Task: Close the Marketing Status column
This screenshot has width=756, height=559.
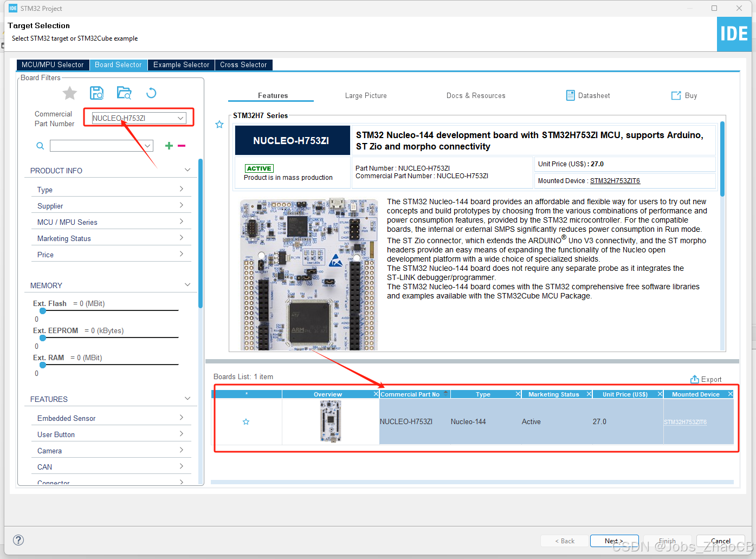Action: pos(589,394)
